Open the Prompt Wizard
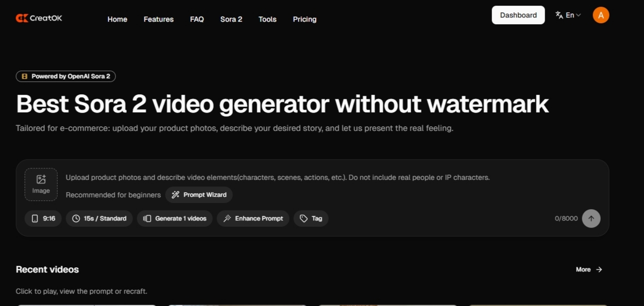Screen dimensions: 644x306 [199, 195]
